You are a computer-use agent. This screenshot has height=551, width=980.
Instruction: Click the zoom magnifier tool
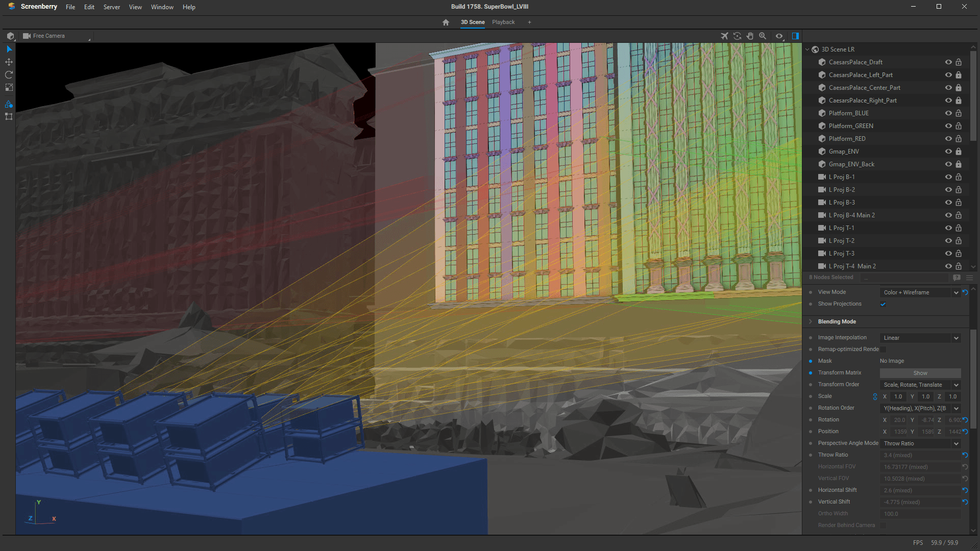(x=763, y=36)
